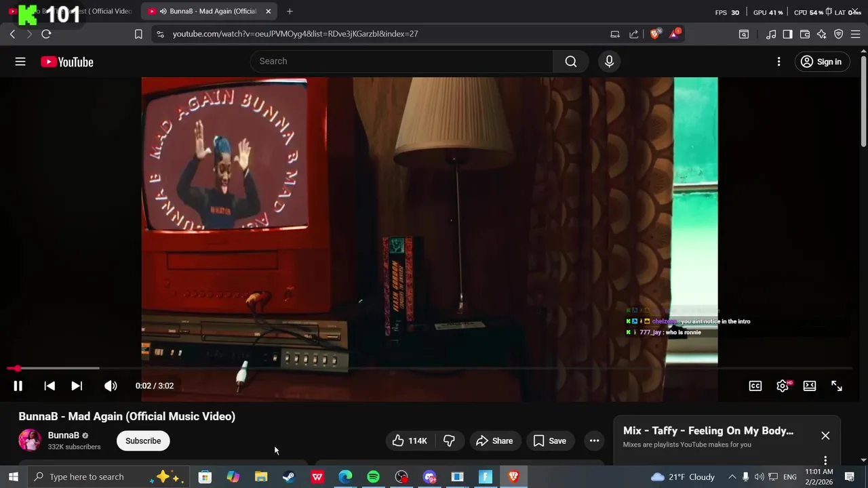Skip to the previous video in playlist
868x488 pixels.
point(50,386)
